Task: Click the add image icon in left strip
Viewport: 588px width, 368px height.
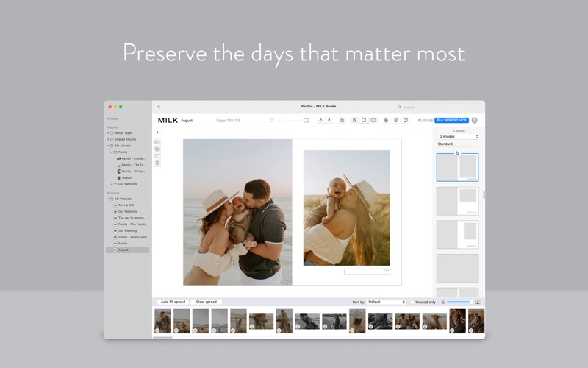Action: 157,149
